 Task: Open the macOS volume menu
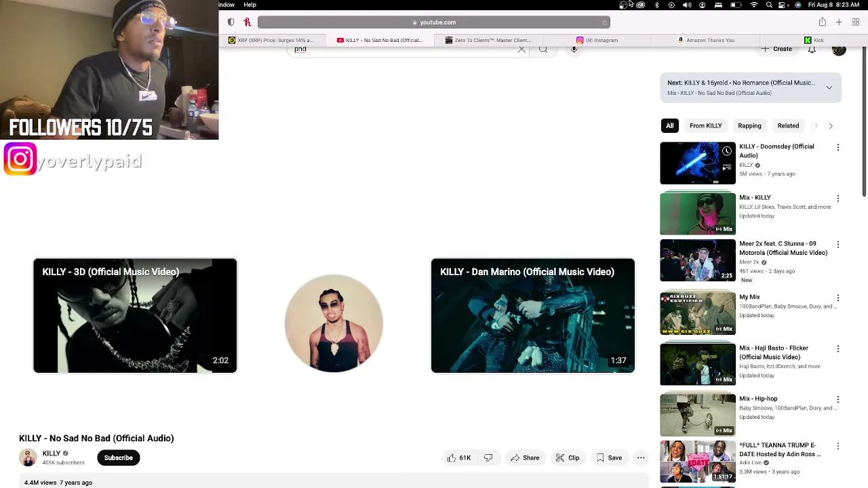(x=687, y=5)
